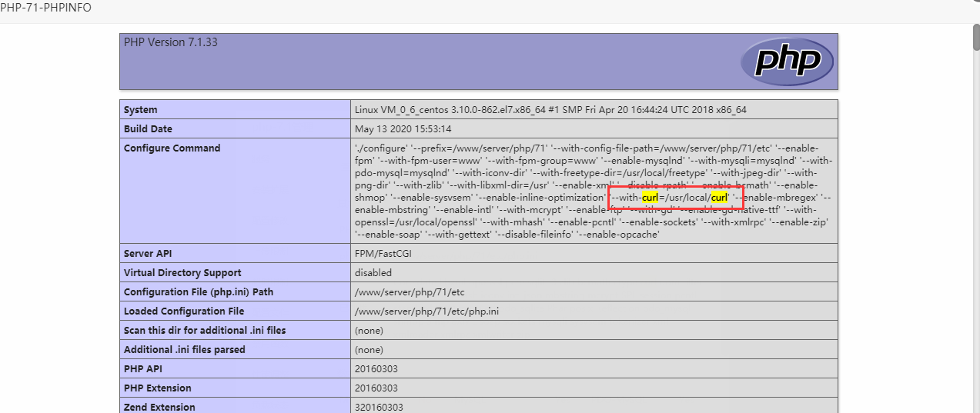Click the FPM/FastCGI value
This screenshot has height=413, width=980.
384,254
